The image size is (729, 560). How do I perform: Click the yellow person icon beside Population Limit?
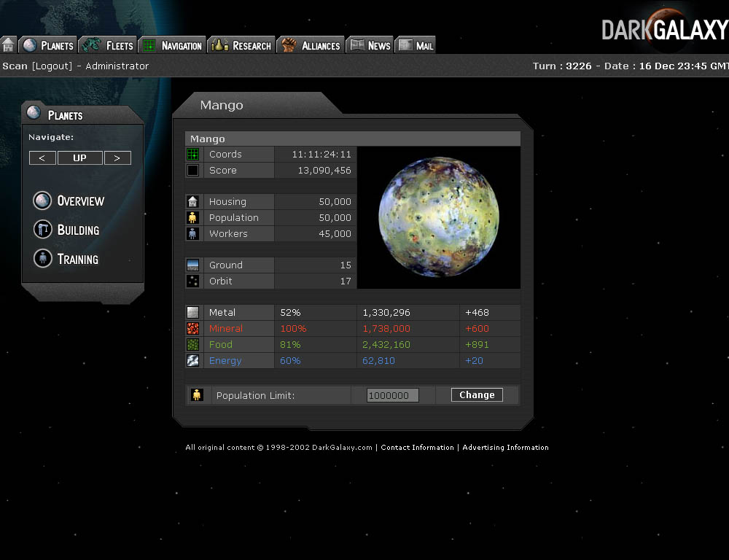coord(197,395)
